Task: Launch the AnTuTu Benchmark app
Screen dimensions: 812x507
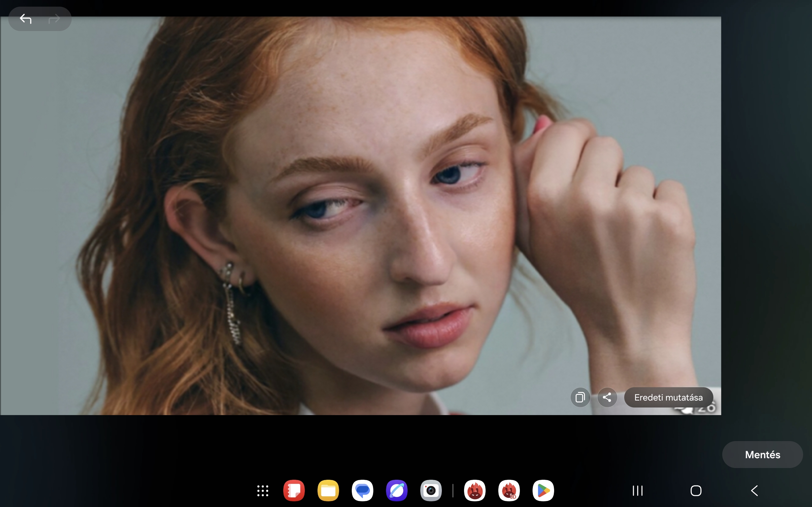Action: (475, 491)
